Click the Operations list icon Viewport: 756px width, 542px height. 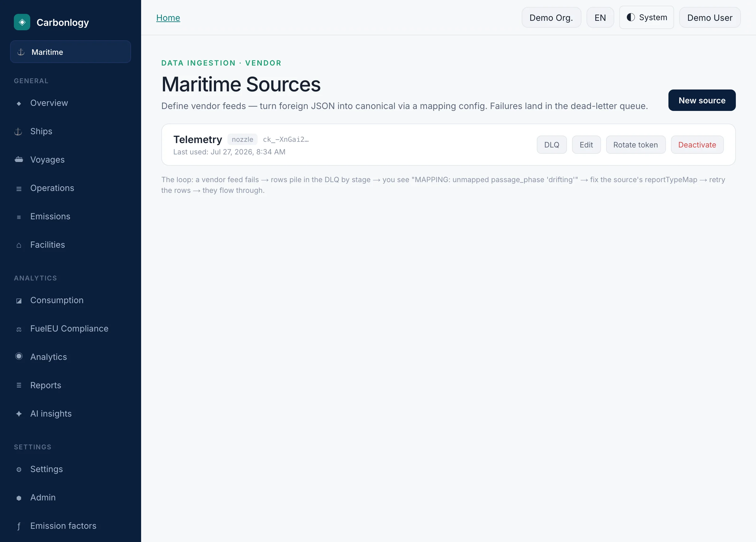tap(19, 188)
